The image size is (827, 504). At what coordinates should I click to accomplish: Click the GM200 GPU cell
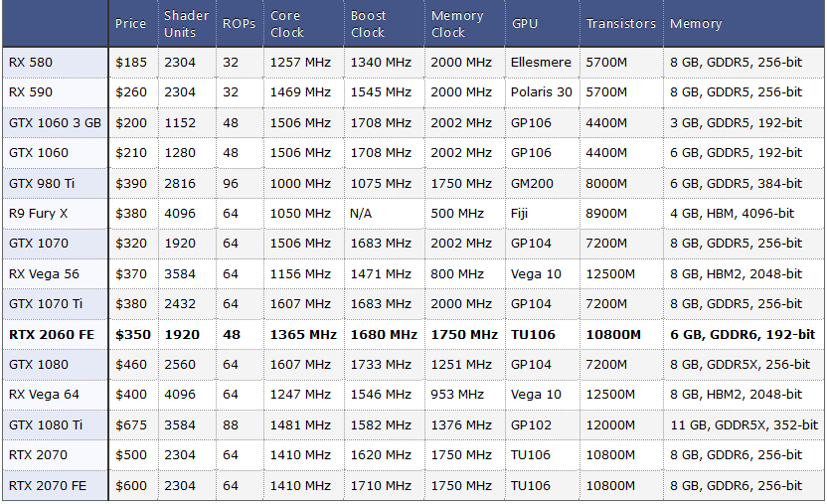[532, 184]
